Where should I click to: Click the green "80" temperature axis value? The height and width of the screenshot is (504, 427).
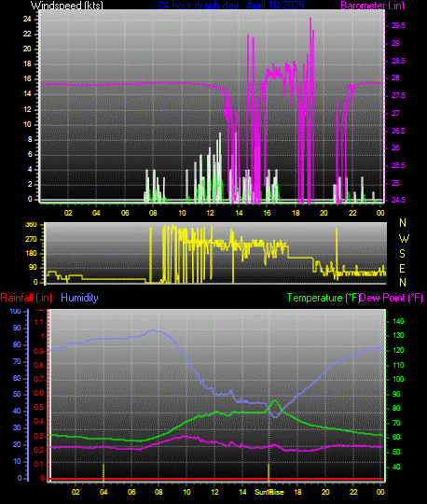point(396,408)
